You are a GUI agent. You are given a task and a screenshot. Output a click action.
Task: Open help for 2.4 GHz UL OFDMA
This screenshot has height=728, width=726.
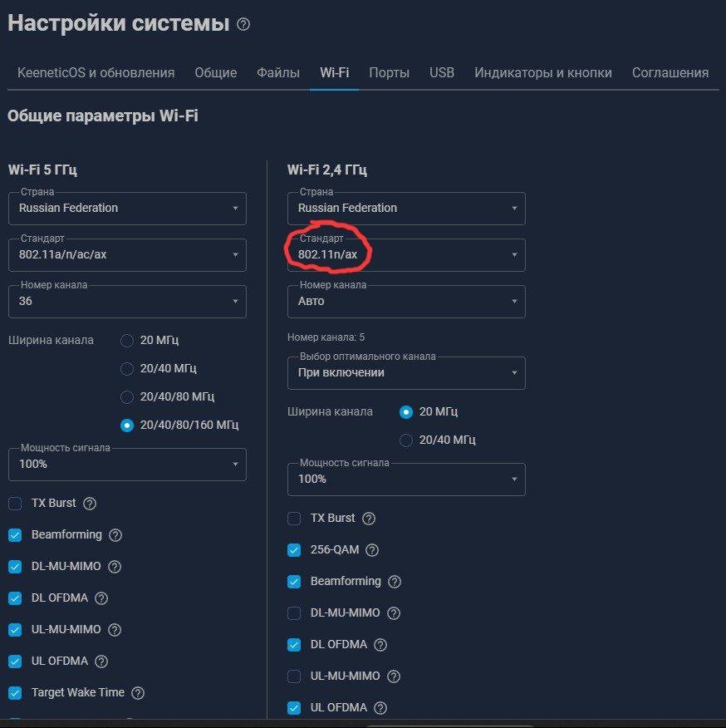380,708
